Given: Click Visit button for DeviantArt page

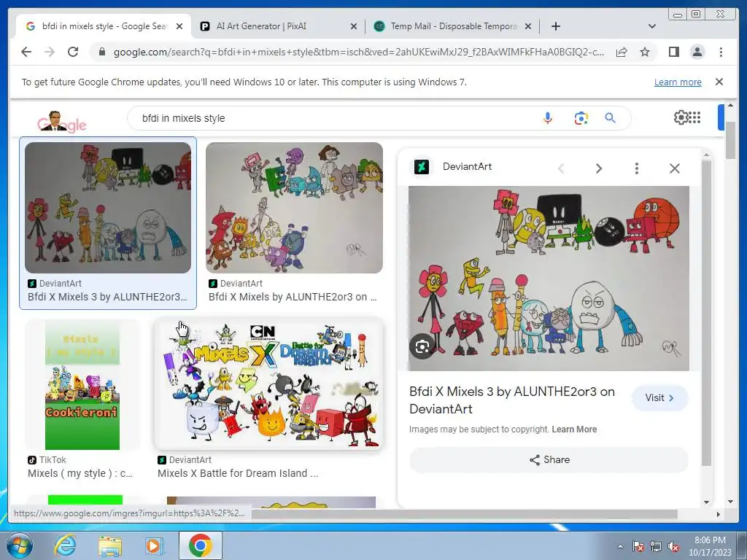Looking at the screenshot, I should 659,397.
